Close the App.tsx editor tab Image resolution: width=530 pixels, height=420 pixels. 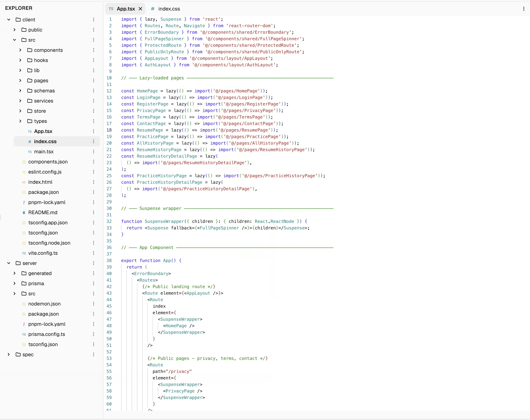click(x=140, y=9)
